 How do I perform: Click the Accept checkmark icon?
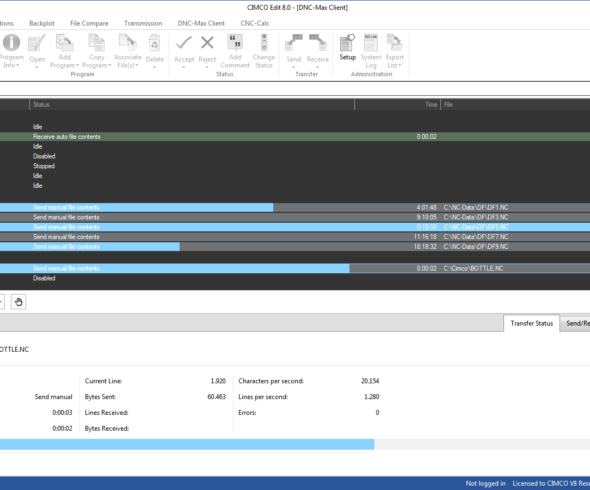[x=184, y=43]
